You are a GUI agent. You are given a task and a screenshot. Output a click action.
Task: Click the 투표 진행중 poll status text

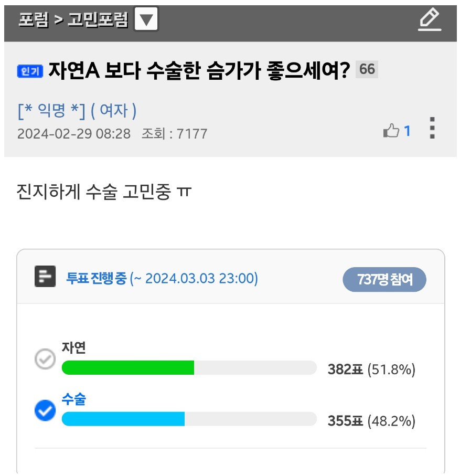pos(96,278)
